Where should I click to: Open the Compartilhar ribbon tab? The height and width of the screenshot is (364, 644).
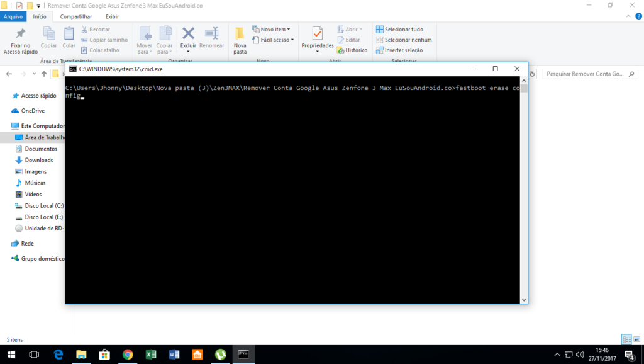pyautogui.click(x=76, y=17)
